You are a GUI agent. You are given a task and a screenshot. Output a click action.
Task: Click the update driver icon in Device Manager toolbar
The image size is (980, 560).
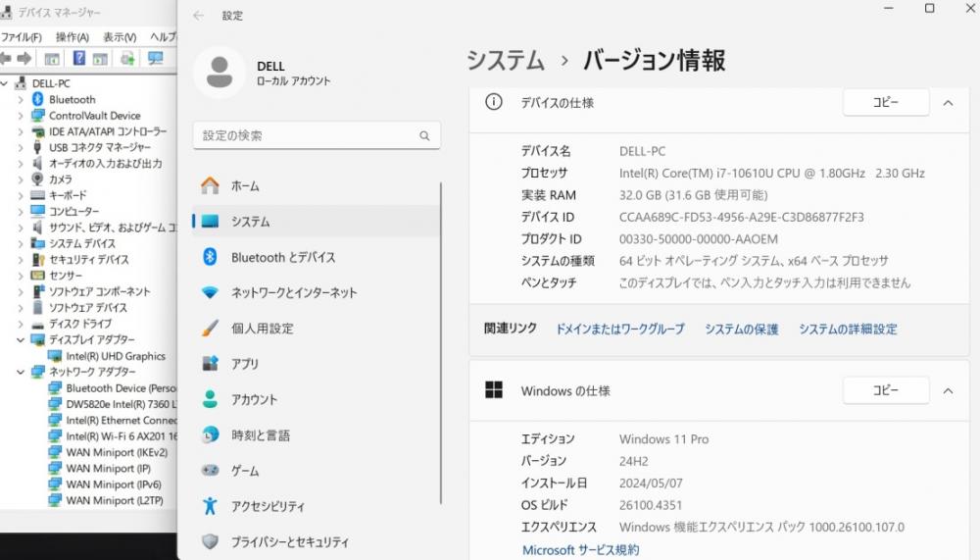point(127,58)
